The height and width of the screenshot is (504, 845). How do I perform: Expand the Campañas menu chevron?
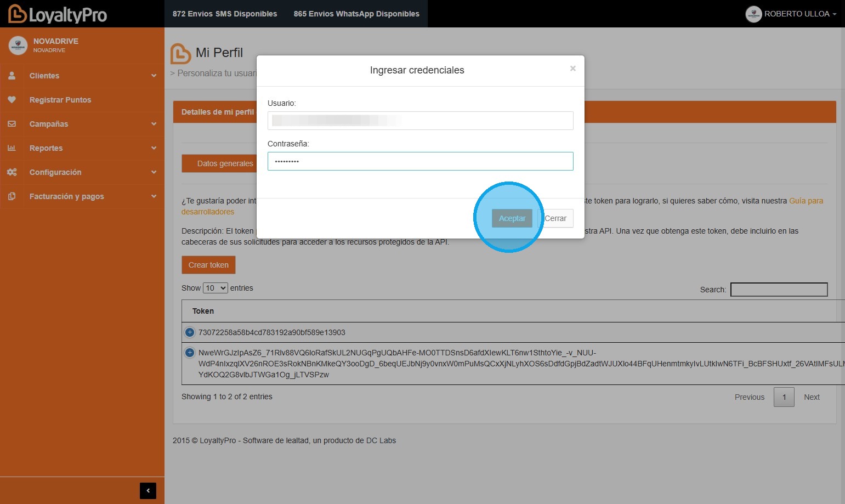pos(154,124)
